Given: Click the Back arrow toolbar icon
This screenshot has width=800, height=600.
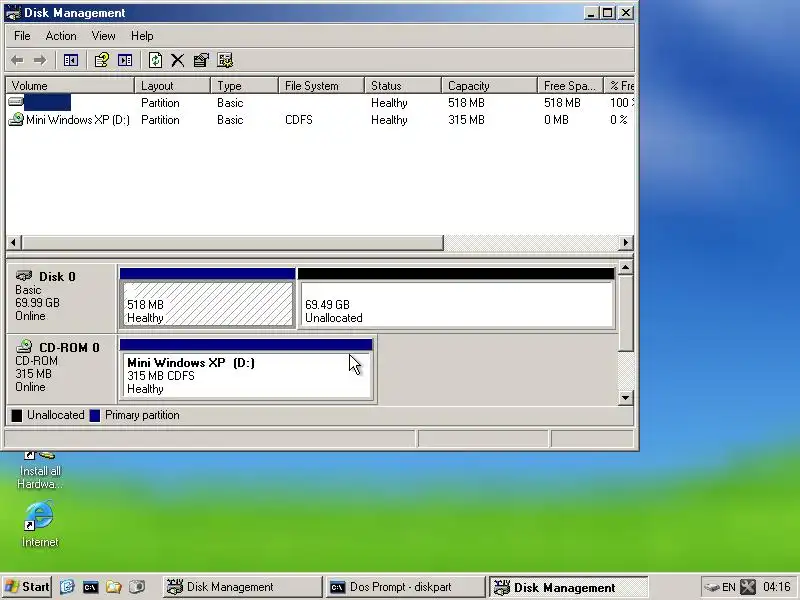Looking at the screenshot, I should click(x=17, y=60).
